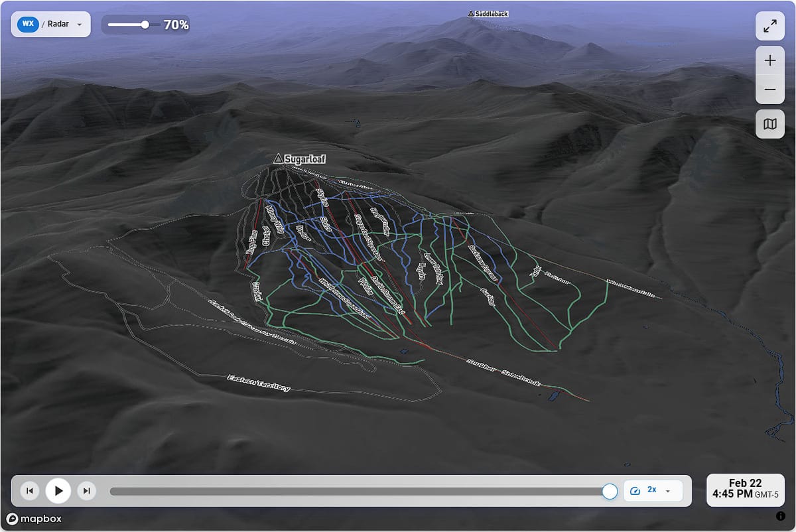Click the timeline scrubber handle
This screenshot has width=796, height=532.
coord(610,491)
